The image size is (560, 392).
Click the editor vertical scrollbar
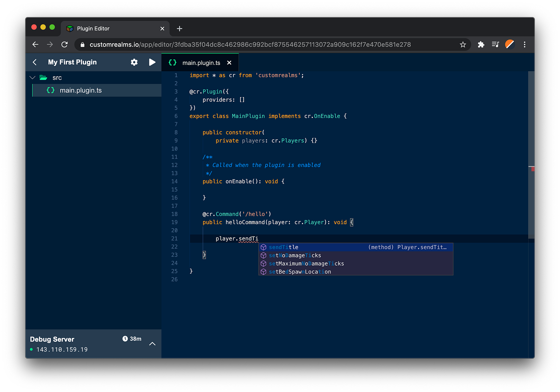click(x=531, y=155)
